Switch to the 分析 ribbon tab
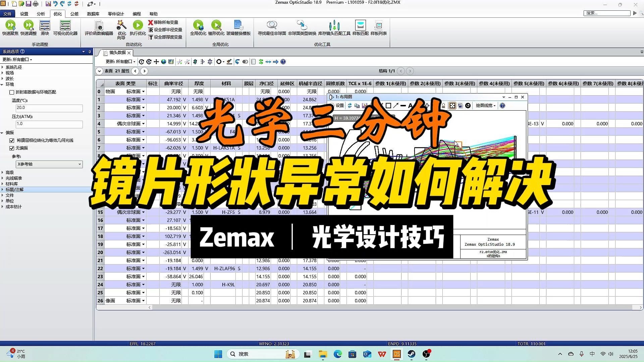The height and width of the screenshot is (362, 644). [41, 14]
